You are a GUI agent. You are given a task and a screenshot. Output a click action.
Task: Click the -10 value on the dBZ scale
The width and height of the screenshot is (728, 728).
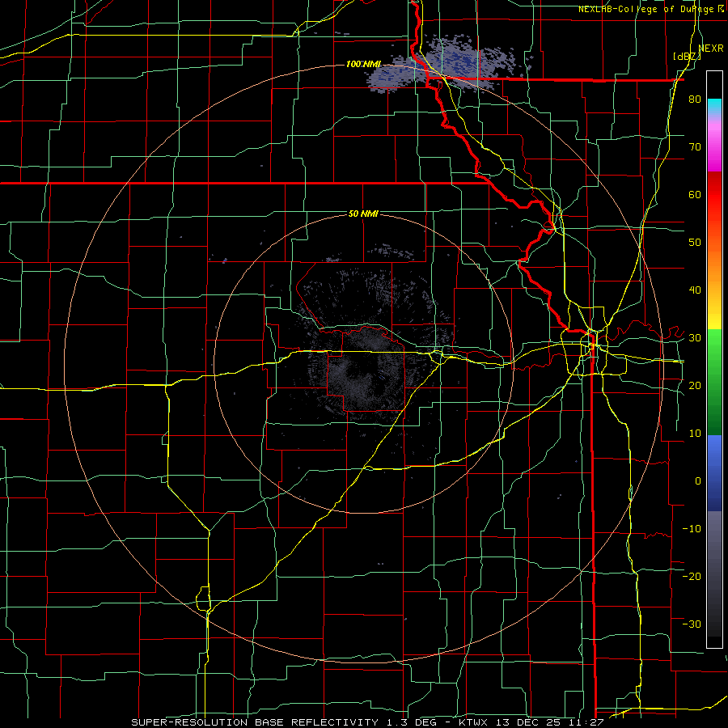tap(692, 528)
